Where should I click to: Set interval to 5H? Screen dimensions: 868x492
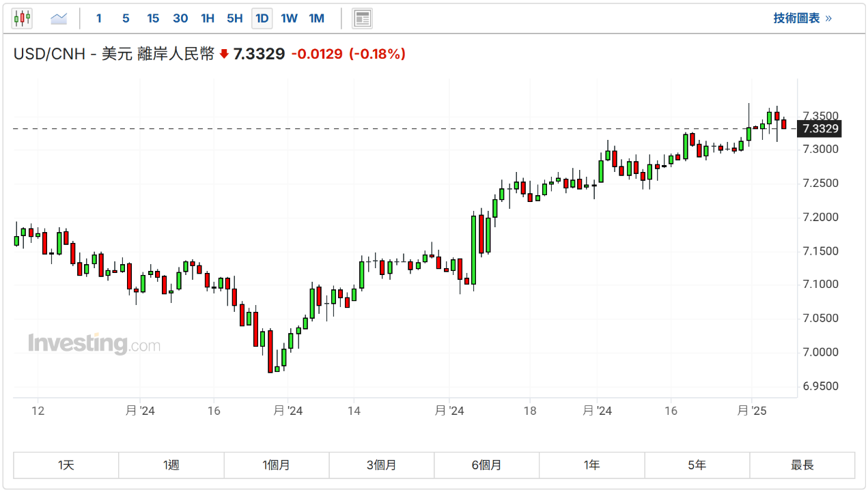[234, 18]
